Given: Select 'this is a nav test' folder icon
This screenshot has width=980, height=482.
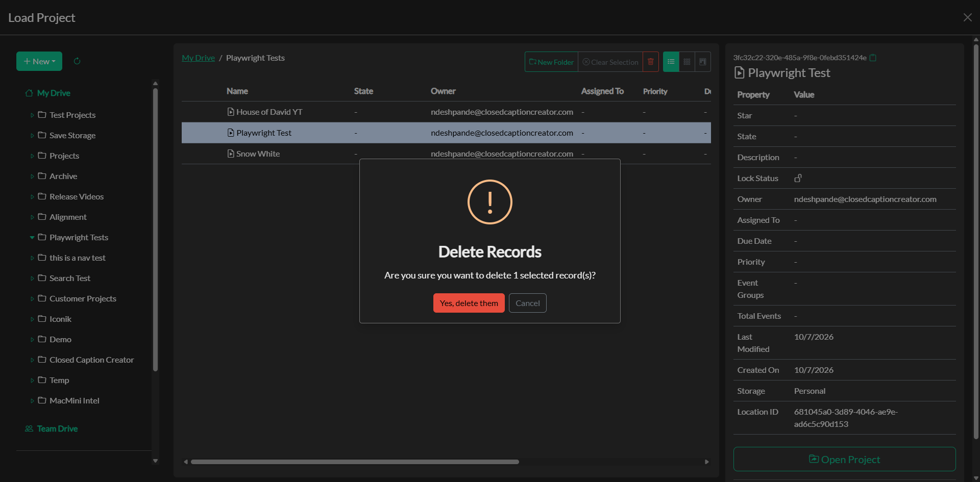Looking at the screenshot, I should (x=42, y=258).
